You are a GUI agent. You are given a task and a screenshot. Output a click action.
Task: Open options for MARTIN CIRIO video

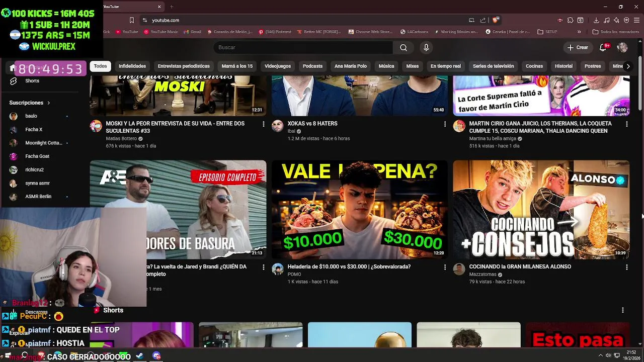click(626, 124)
